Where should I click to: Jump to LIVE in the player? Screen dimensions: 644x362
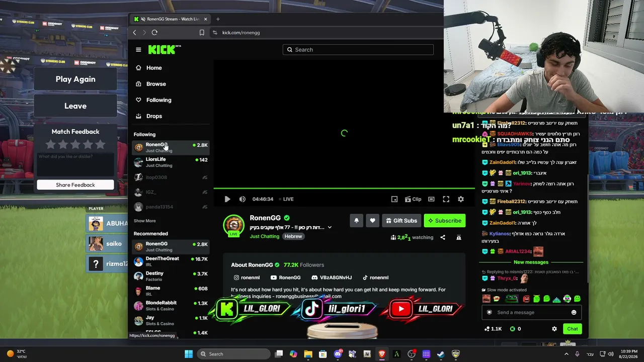286,199
